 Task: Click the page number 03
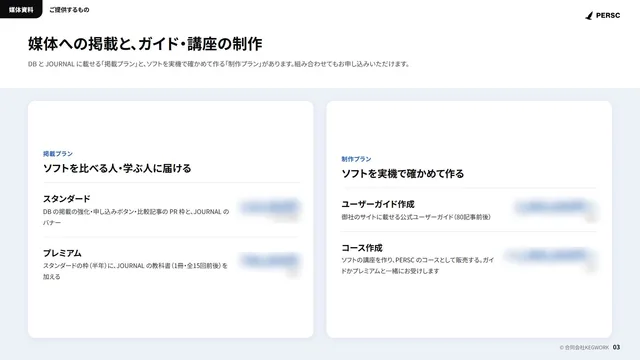coord(616,347)
